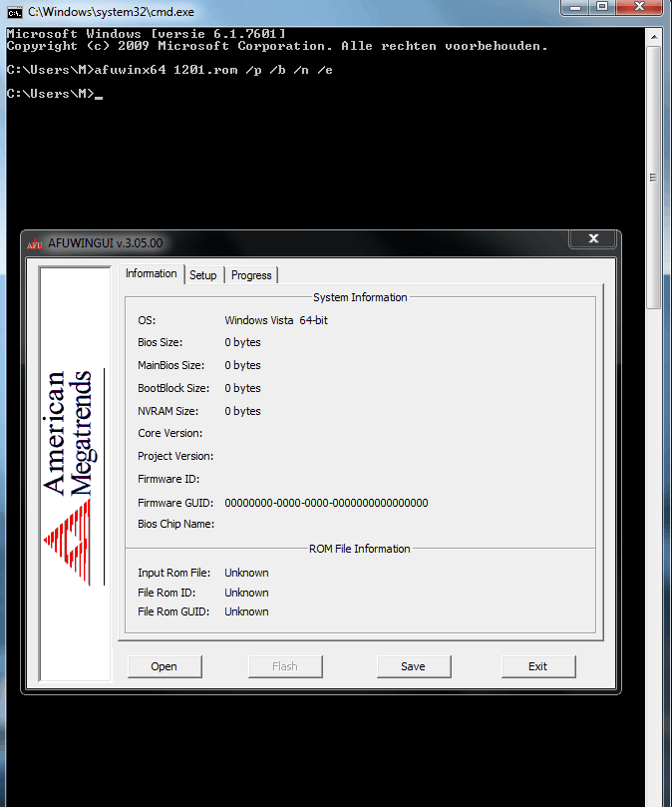Click the cmd window vertical scrollbar thumb
The width and height of the screenshot is (672, 807).
(x=653, y=178)
